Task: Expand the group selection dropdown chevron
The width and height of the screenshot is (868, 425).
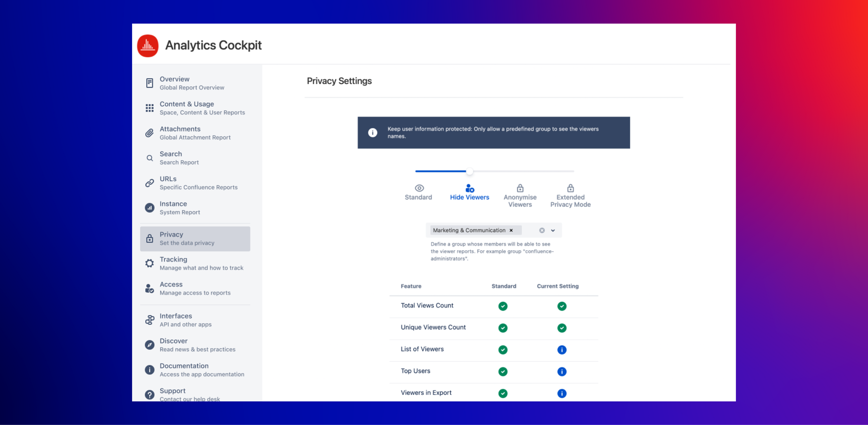Action: (x=553, y=230)
